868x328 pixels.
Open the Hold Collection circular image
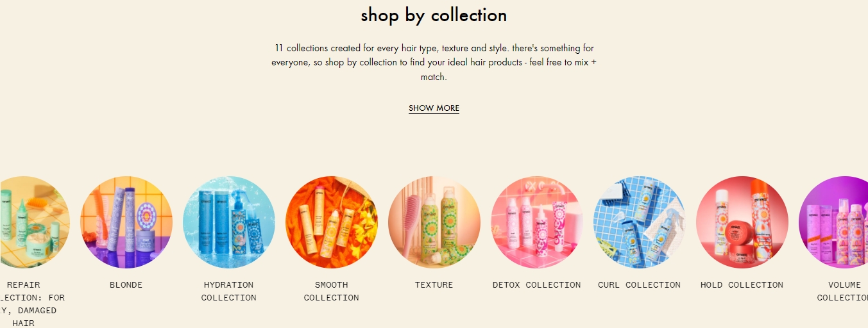[x=742, y=222]
